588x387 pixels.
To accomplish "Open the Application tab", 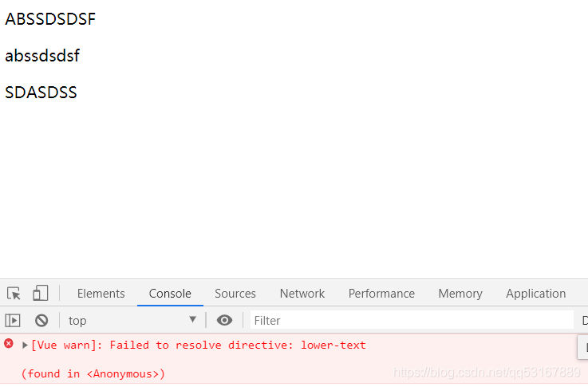I will point(536,294).
